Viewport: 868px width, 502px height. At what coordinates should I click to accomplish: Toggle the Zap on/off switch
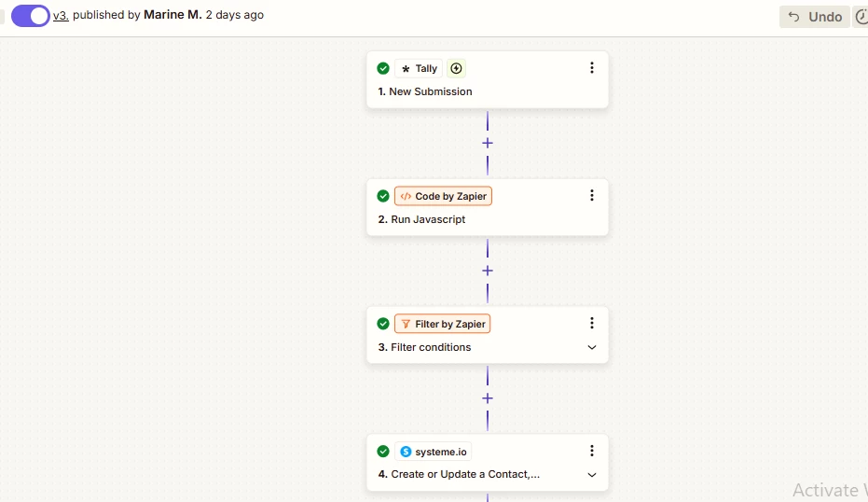(x=31, y=16)
